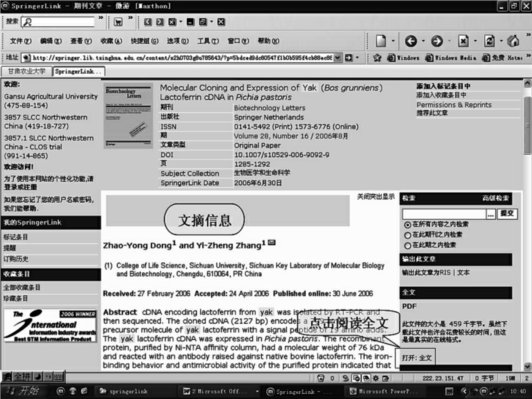The image size is (532, 399).
Task: Minimize the current page with the tab toolbar button
Action: pyautogui.click(x=191, y=22)
